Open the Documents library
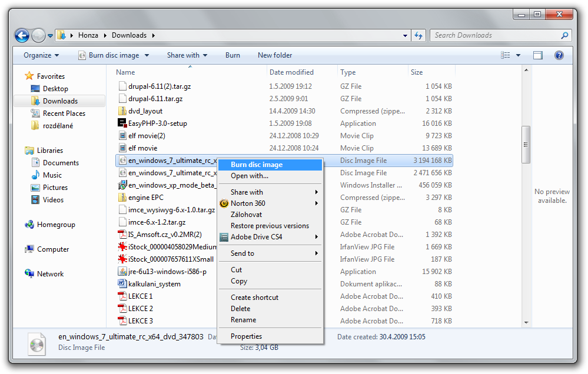The width and height of the screenshot is (588, 374). coord(61,163)
